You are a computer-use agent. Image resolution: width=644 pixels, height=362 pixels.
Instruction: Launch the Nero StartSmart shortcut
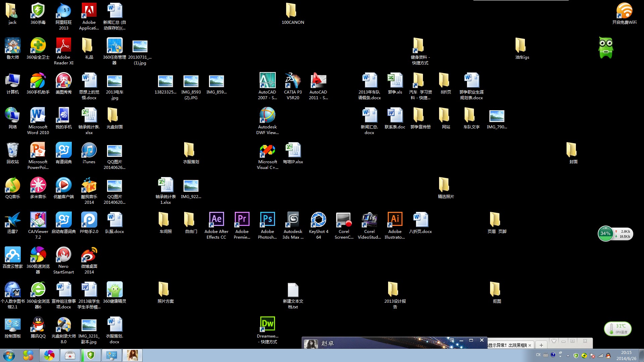click(x=63, y=260)
